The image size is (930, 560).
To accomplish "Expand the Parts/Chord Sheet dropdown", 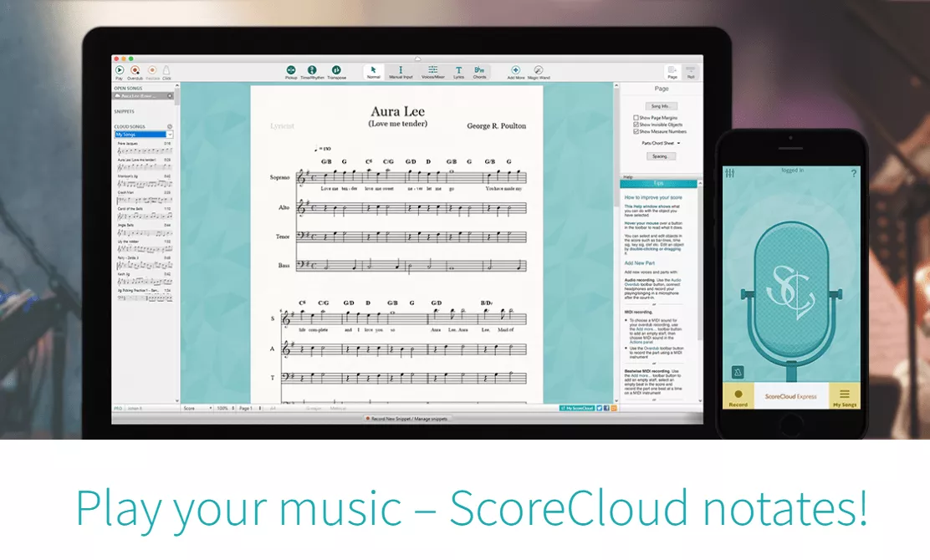I will pos(661,144).
